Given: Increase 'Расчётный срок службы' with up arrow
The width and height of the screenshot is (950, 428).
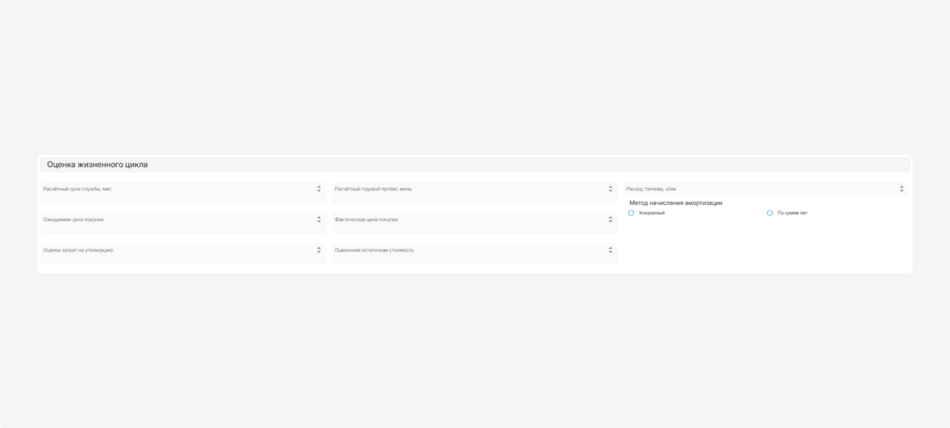Looking at the screenshot, I should pyautogui.click(x=319, y=186).
